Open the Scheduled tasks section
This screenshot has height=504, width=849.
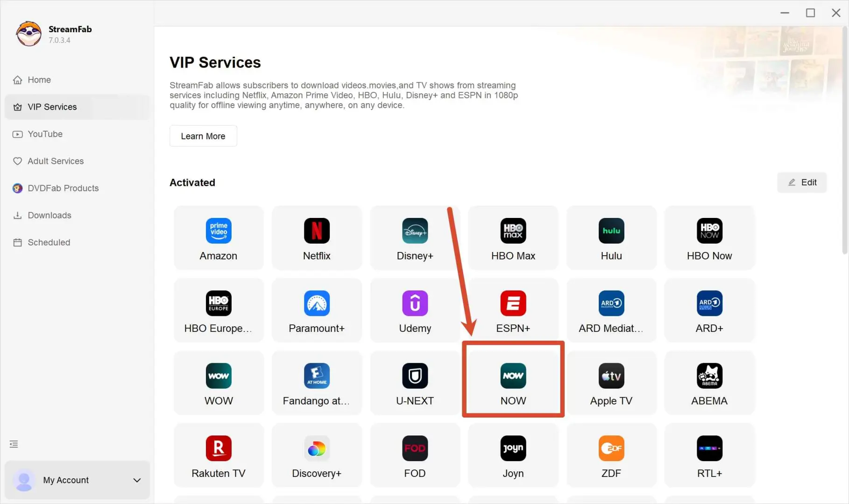(77, 242)
